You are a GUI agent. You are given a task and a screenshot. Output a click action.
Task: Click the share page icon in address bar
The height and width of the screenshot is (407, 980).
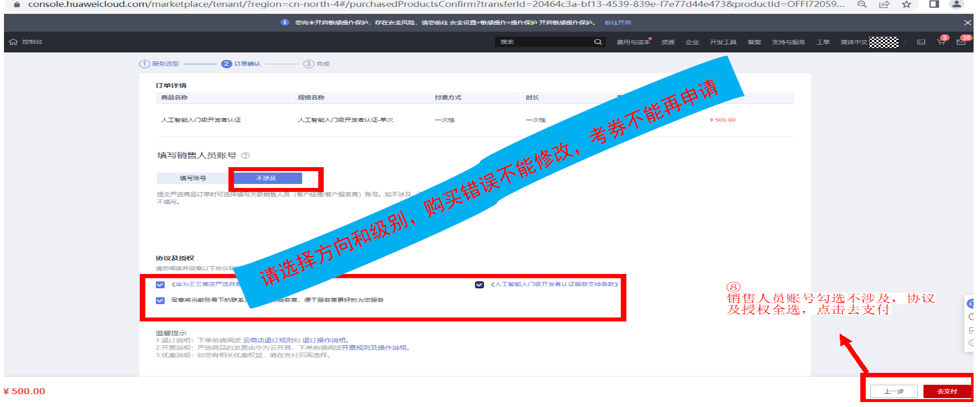(x=884, y=4)
